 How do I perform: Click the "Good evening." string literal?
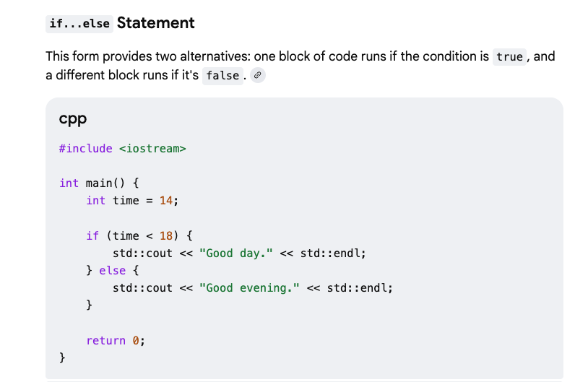[x=249, y=288]
